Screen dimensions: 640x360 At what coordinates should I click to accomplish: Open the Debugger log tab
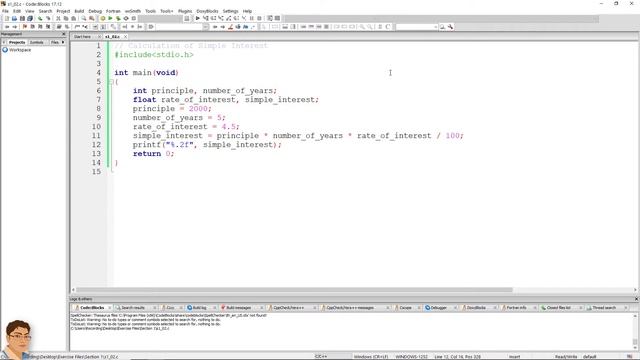coord(438,308)
